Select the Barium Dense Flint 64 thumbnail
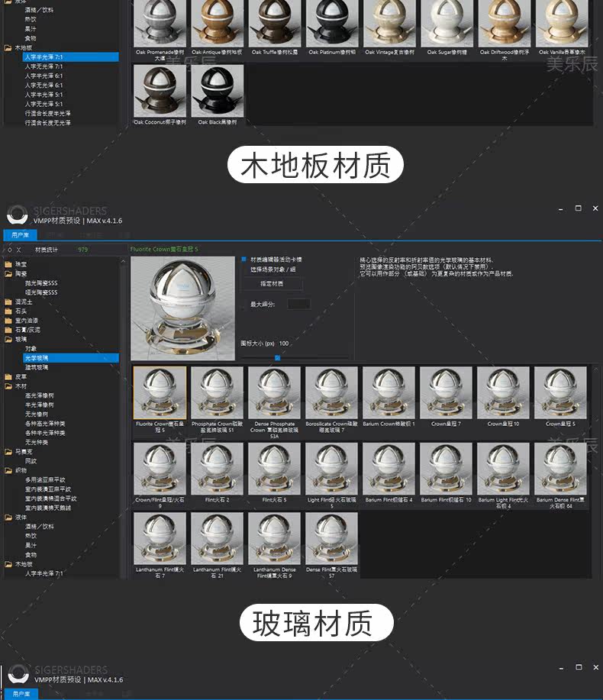The image size is (603, 700). point(560,469)
